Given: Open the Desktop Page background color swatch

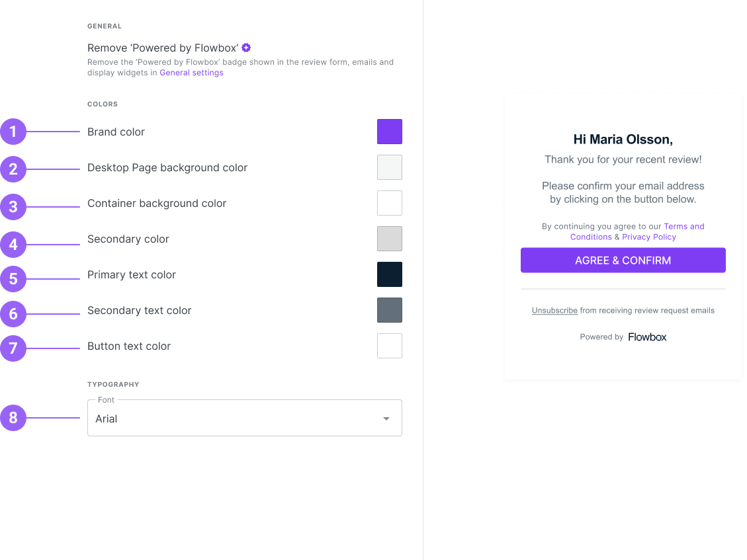Looking at the screenshot, I should point(389,167).
